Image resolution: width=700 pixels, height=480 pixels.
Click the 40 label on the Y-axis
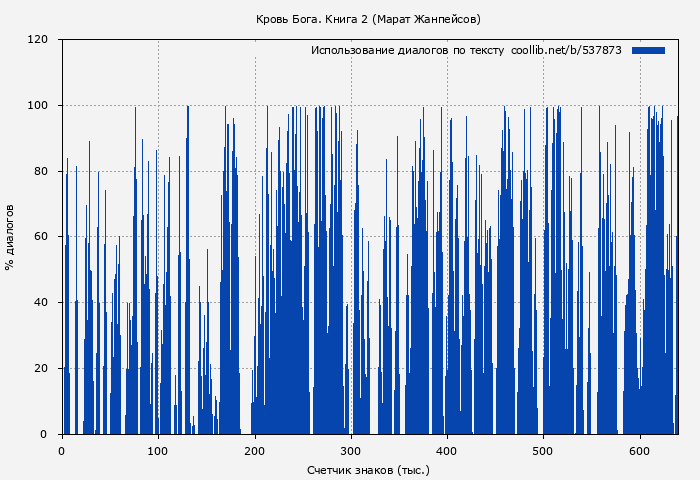tap(41, 303)
